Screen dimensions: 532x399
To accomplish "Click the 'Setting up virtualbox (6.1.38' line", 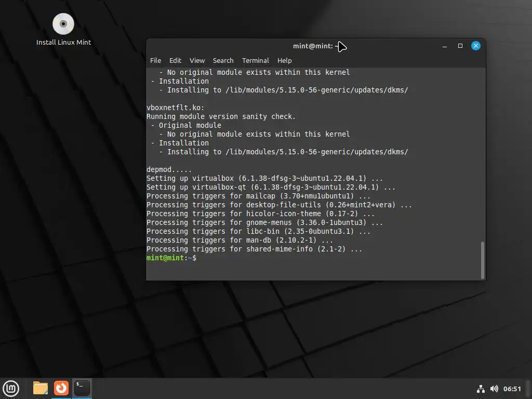I will (264, 179).
